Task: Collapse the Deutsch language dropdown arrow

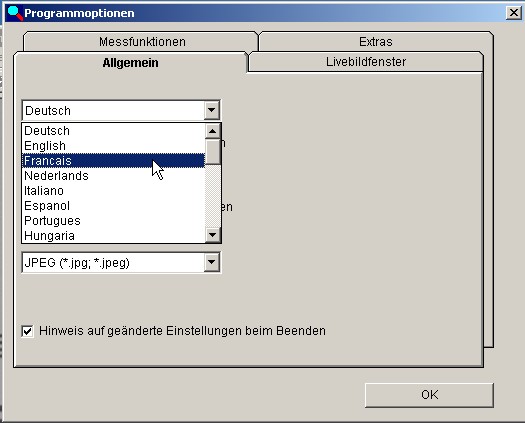Action: pyautogui.click(x=212, y=110)
